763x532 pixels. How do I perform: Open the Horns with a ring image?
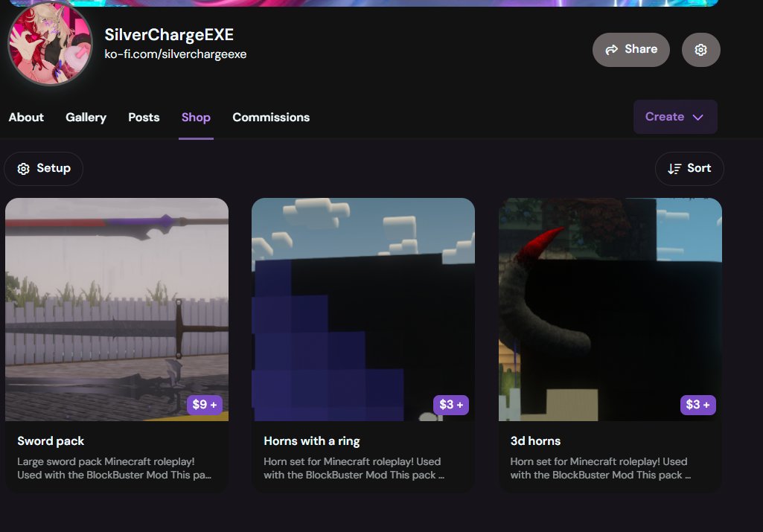click(x=363, y=310)
